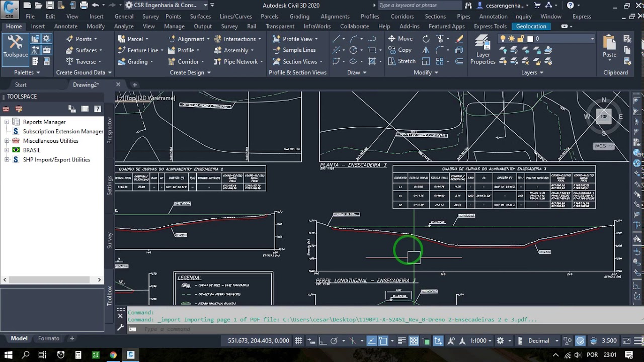
Task: Open the Corridors menu
Action: click(x=402, y=16)
